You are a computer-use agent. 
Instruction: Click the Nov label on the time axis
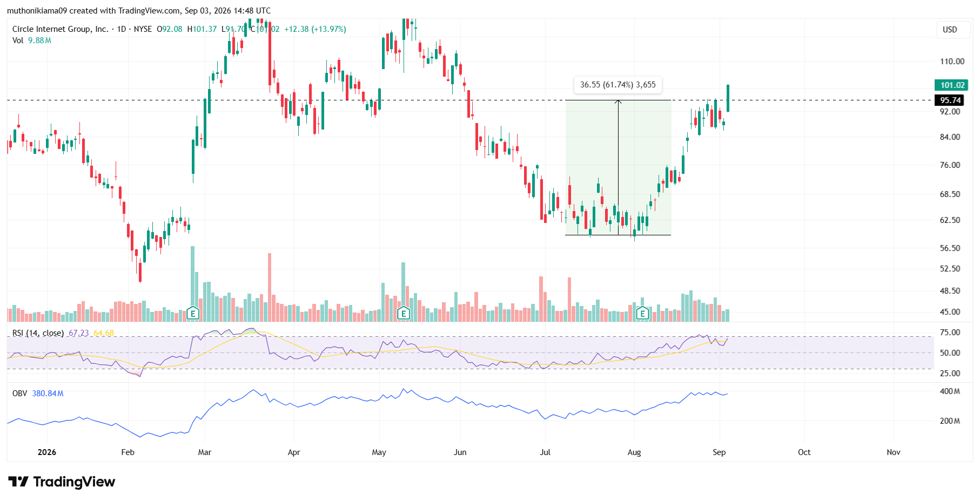[x=894, y=452]
